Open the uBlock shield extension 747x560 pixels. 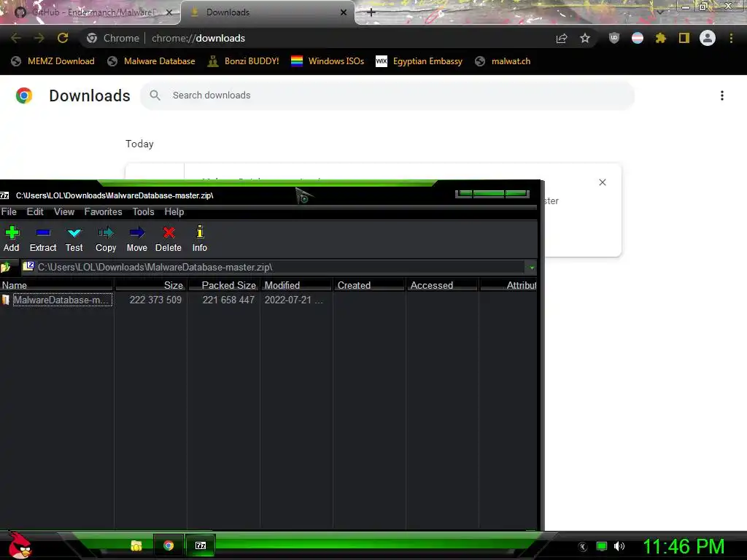click(x=614, y=38)
